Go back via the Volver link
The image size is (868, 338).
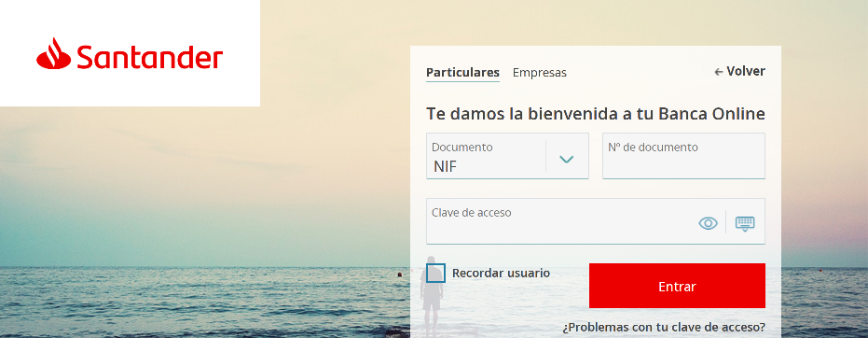click(739, 72)
